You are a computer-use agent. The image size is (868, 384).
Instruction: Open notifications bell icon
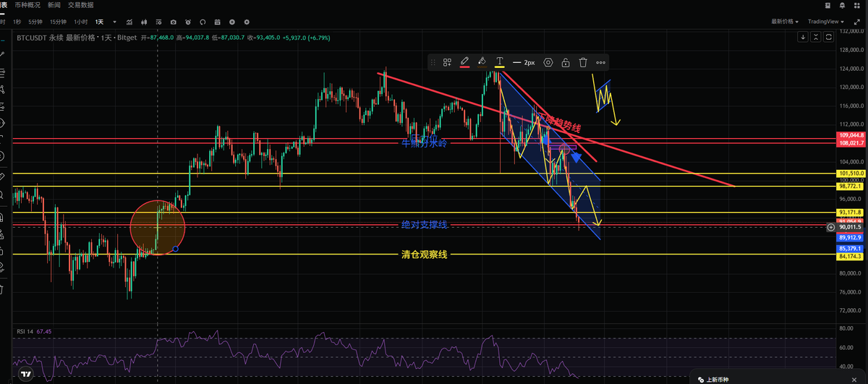tap(842, 7)
